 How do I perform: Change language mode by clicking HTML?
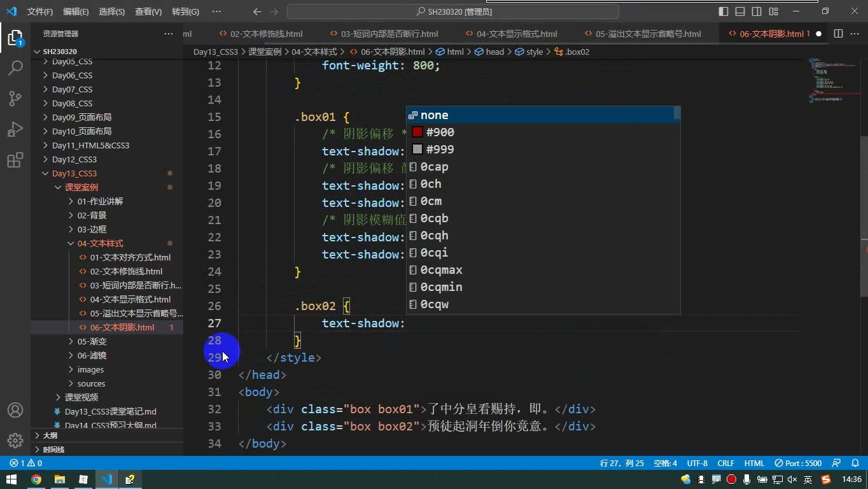point(754,463)
